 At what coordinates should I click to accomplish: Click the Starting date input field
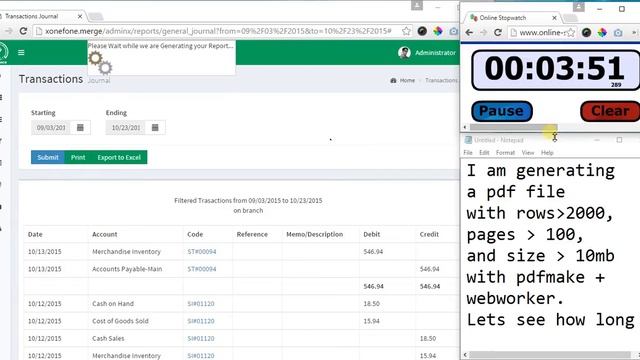tap(51, 128)
